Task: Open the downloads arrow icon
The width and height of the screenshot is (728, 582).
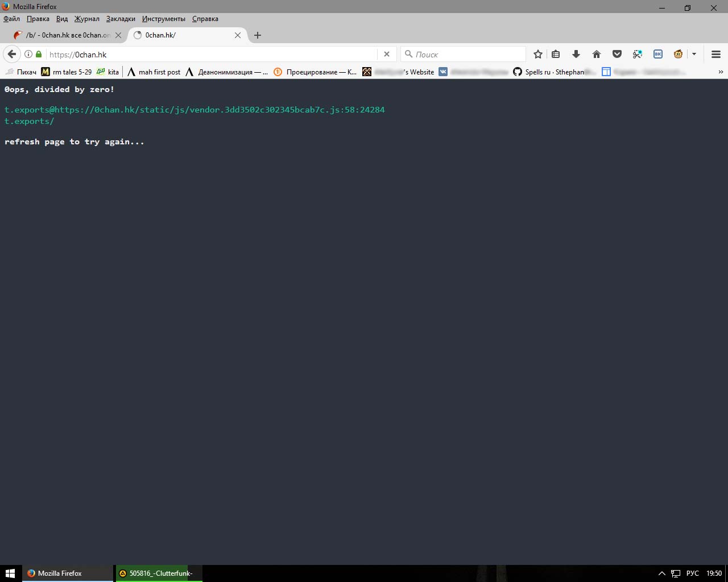Action: (x=576, y=55)
